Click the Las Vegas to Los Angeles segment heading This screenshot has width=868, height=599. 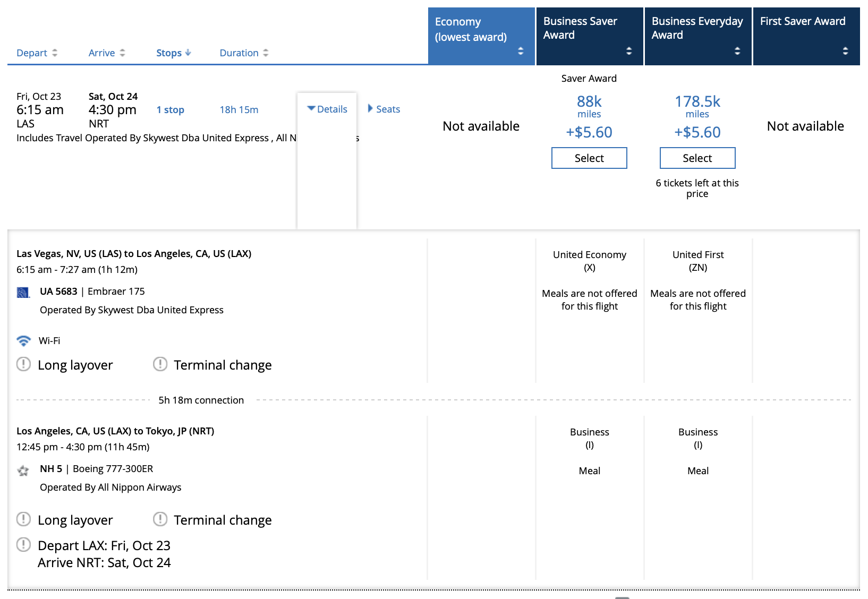(x=134, y=254)
